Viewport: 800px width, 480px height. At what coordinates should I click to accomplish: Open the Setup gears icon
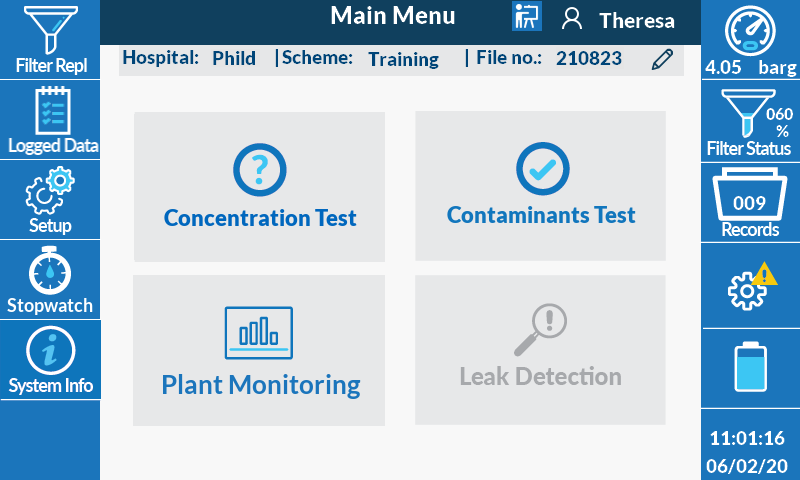pyautogui.click(x=50, y=200)
